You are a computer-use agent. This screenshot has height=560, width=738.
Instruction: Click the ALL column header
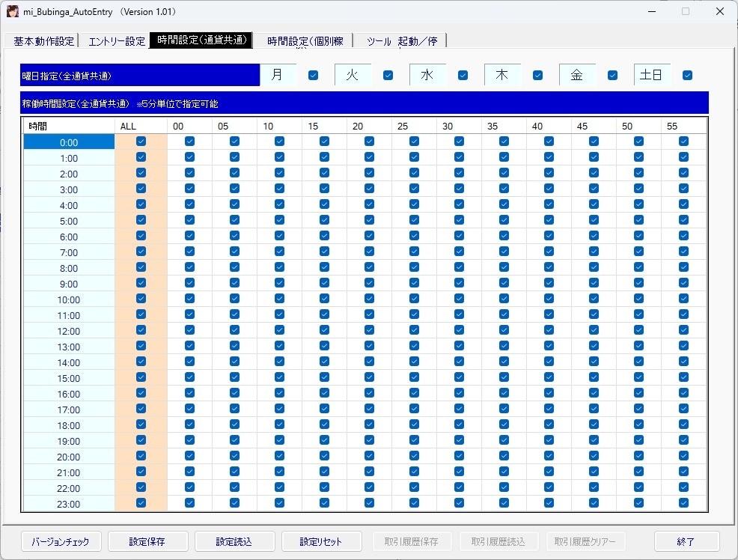click(x=141, y=126)
